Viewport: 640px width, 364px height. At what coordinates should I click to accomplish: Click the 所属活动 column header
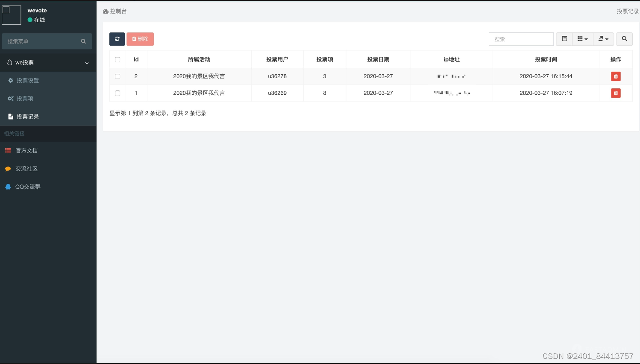click(199, 60)
